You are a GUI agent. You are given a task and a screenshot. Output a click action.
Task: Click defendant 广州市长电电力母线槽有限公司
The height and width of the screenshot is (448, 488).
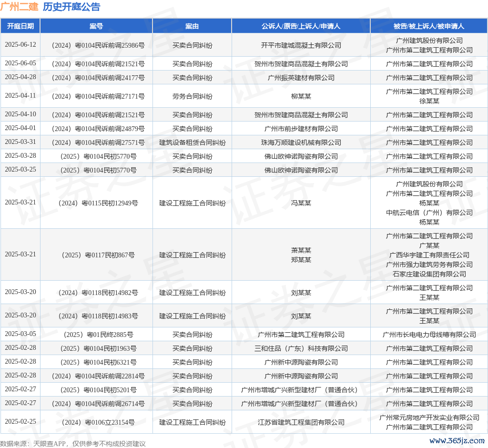point(429,335)
